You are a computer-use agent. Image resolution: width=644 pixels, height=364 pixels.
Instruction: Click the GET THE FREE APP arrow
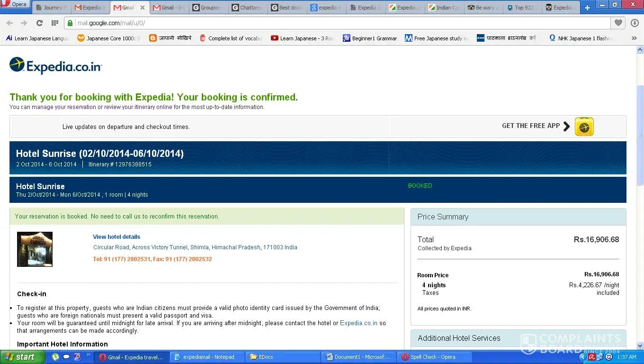click(566, 127)
